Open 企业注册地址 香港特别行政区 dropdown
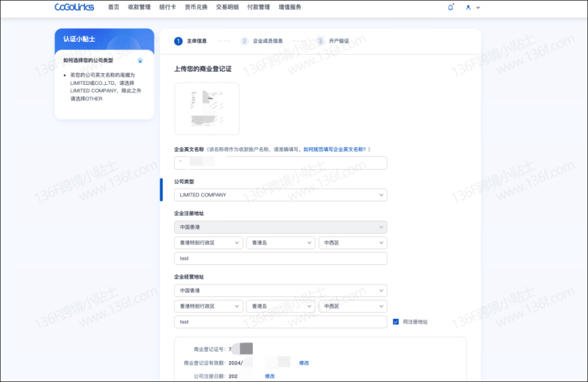The width and height of the screenshot is (588, 382). pyautogui.click(x=208, y=243)
